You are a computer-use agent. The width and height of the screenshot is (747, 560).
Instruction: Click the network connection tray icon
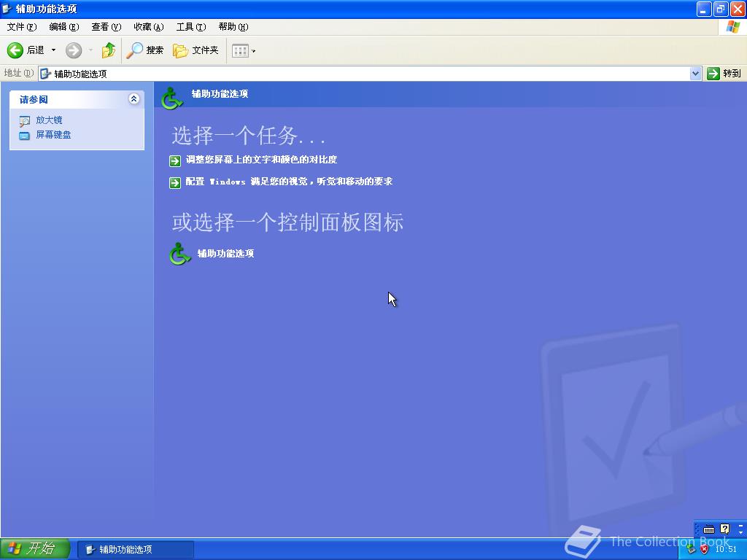(x=691, y=549)
